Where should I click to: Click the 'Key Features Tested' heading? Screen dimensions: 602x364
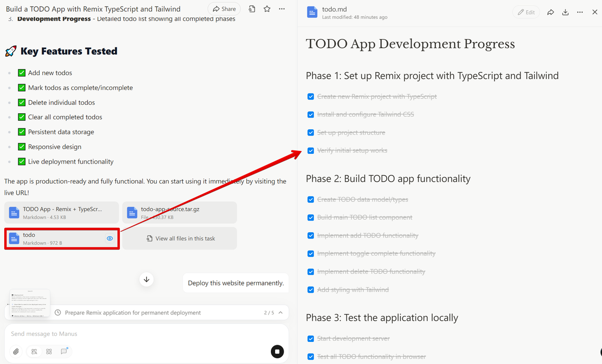pos(69,51)
